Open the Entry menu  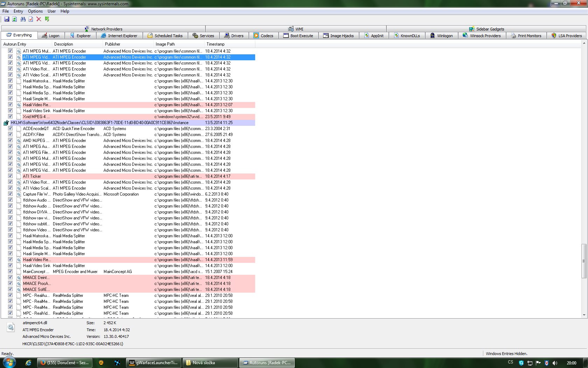point(18,11)
